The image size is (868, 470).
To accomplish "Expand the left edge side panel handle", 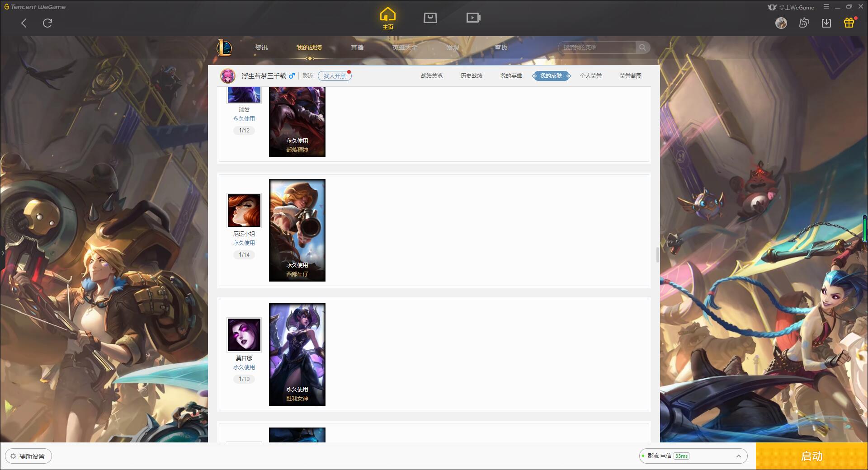I will (x=2, y=253).
